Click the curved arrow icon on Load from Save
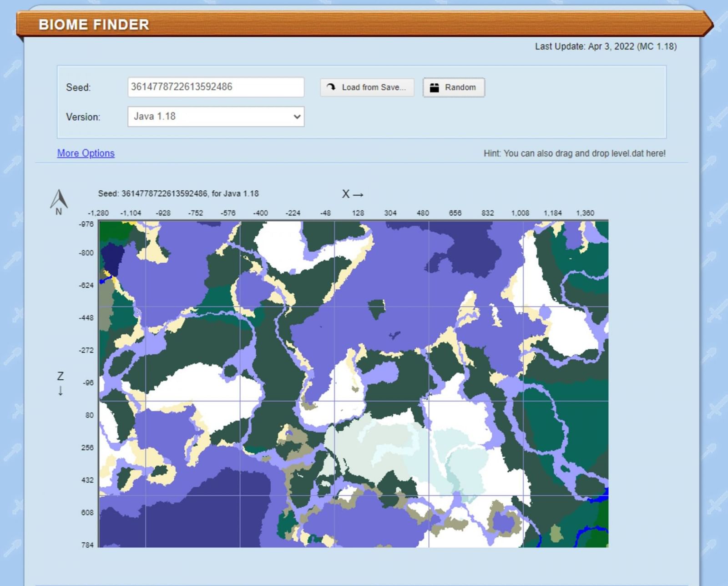The image size is (728, 586). click(x=332, y=87)
